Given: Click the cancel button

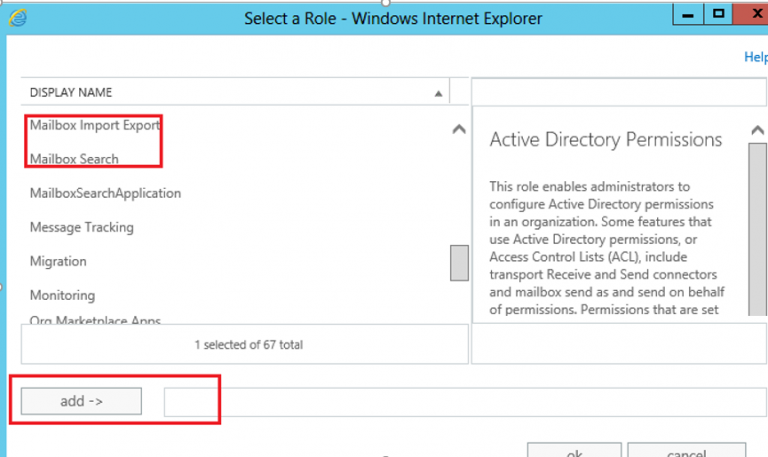Looking at the screenshot, I should pos(687,450).
